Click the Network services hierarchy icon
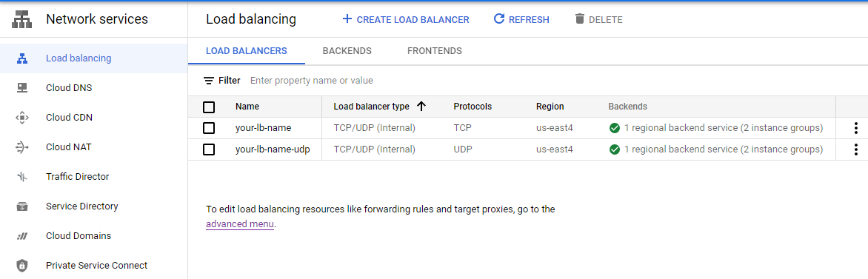Viewport: 868px width, 279px height. 22,20
